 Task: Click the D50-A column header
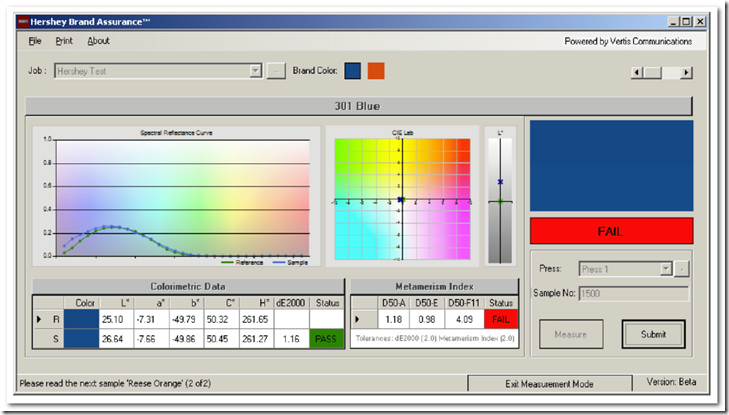pos(393,303)
